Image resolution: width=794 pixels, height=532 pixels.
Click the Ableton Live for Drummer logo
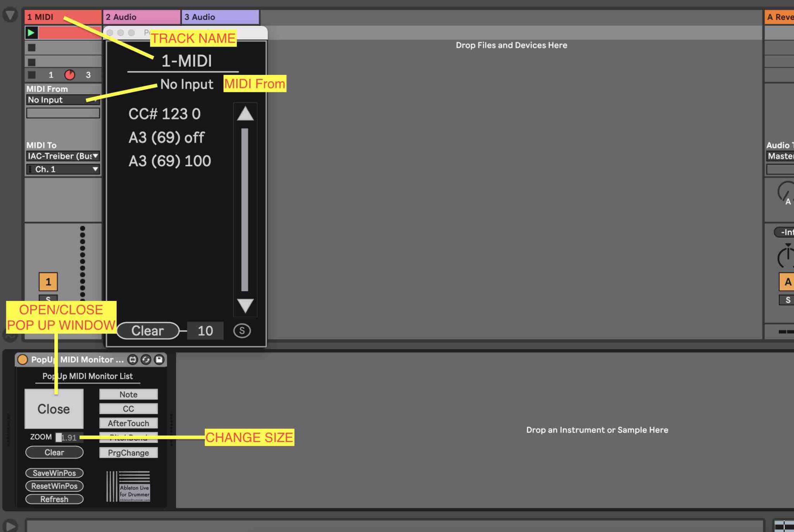tap(129, 486)
